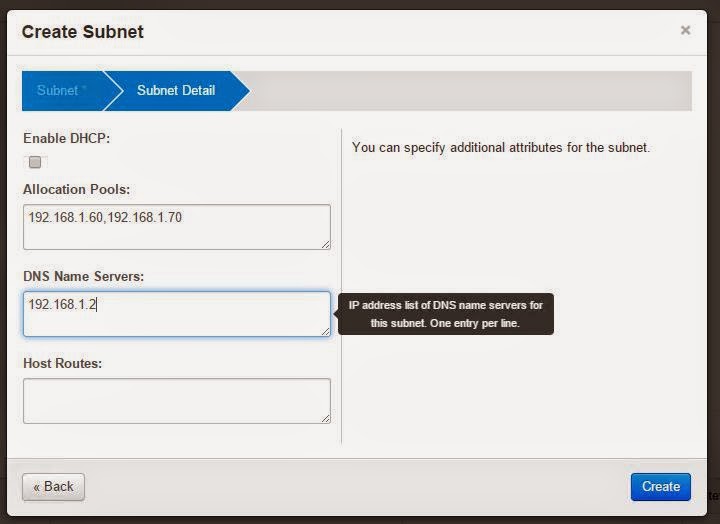Image resolution: width=720 pixels, height=524 pixels.
Task: Click the Host Routes label
Action: pos(62,363)
